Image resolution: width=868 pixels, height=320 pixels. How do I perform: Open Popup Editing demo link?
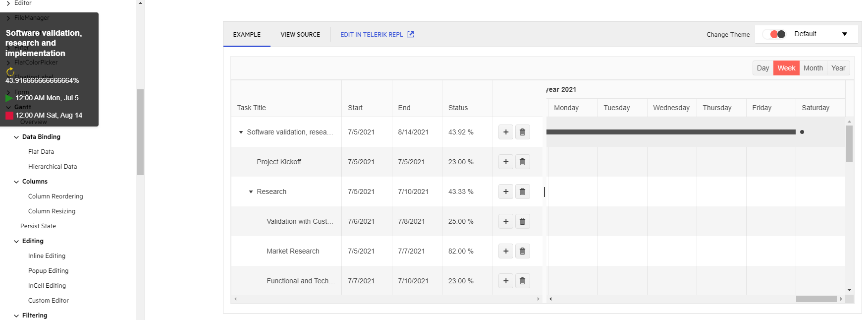click(x=48, y=271)
